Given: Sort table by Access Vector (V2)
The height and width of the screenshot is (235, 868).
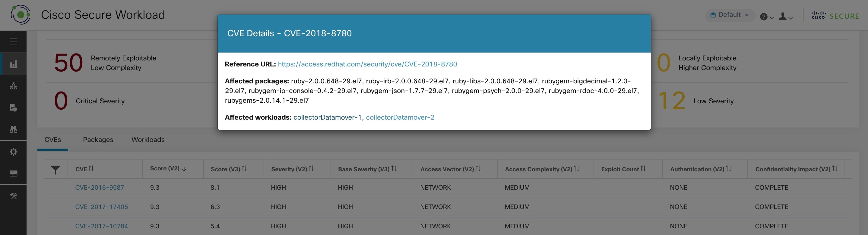Looking at the screenshot, I should point(478,169).
